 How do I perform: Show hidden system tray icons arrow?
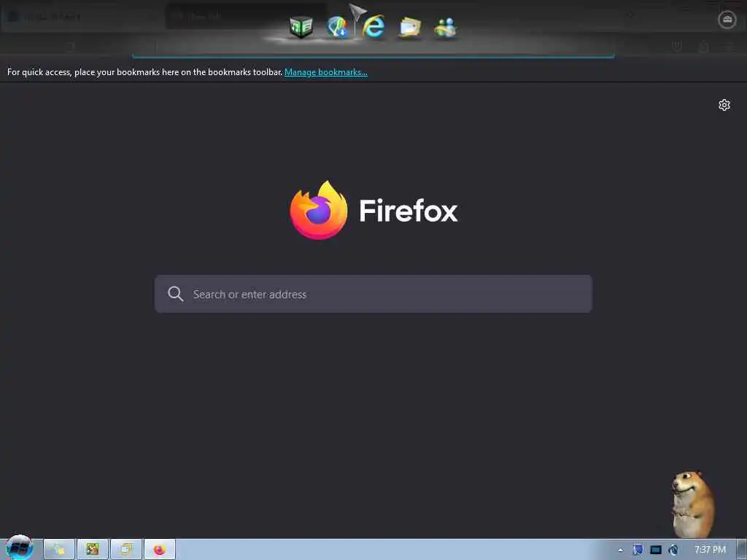[620, 550]
